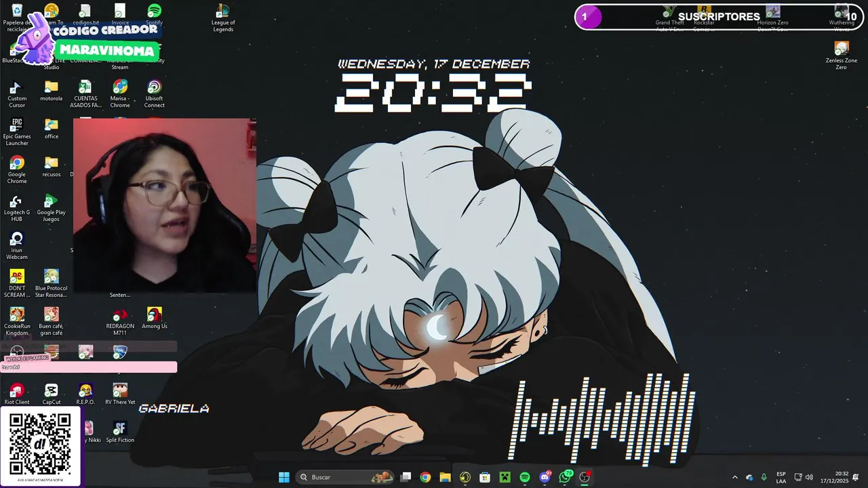Launch CapCut from the desktop
Image resolution: width=868 pixels, height=488 pixels.
click(x=52, y=394)
